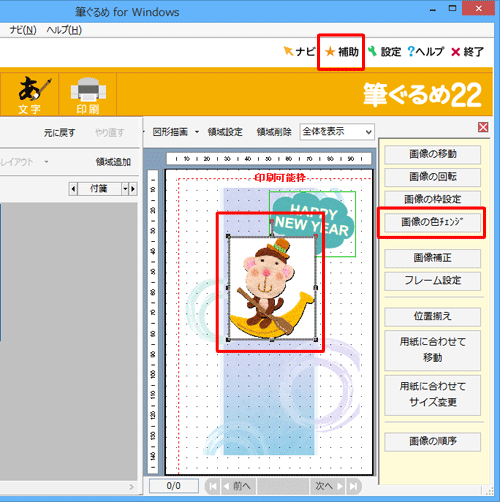Open the 付箋 dropdown
Image resolution: width=500 pixels, height=502 pixels.
pyautogui.click(x=125, y=189)
